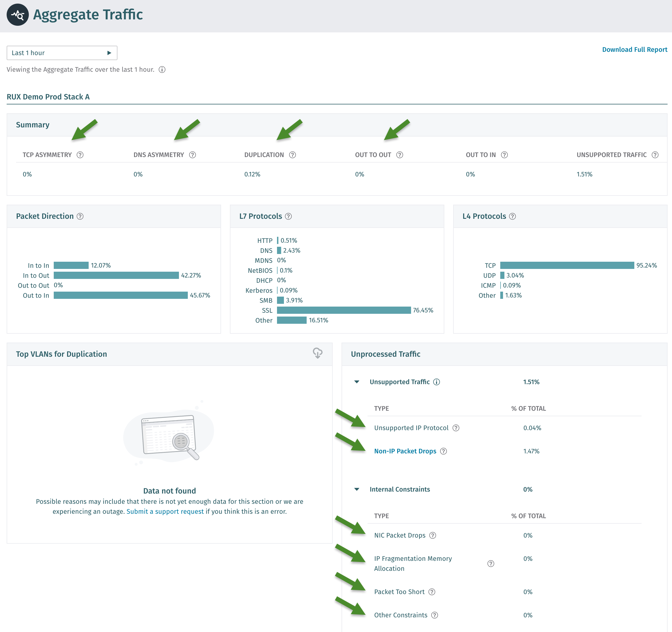The height and width of the screenshot is (632, 672).
Task: Download Top VLANs for Duplication data
Action: tap(317, 353)
